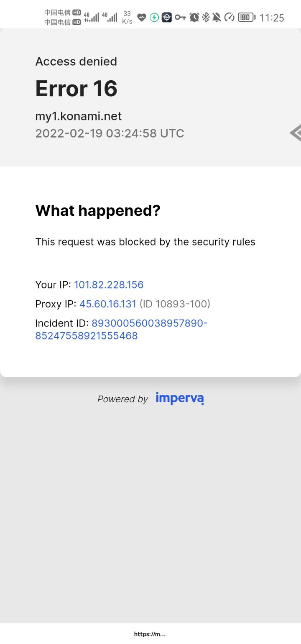Tap the https URL bar at bottom
This screenshot has width=301, height=644.
(x=150, y=634)
